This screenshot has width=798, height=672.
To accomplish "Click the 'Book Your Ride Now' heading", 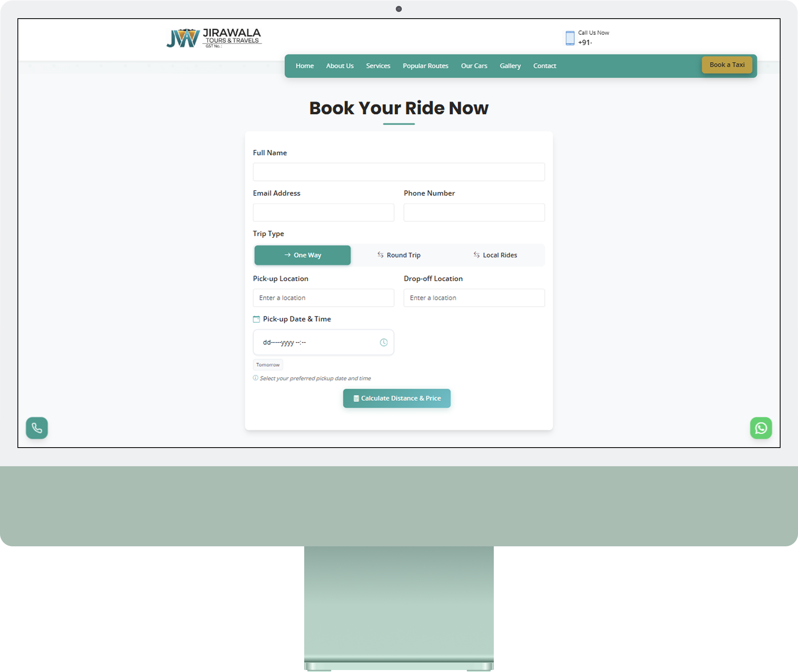I will 399,108.
